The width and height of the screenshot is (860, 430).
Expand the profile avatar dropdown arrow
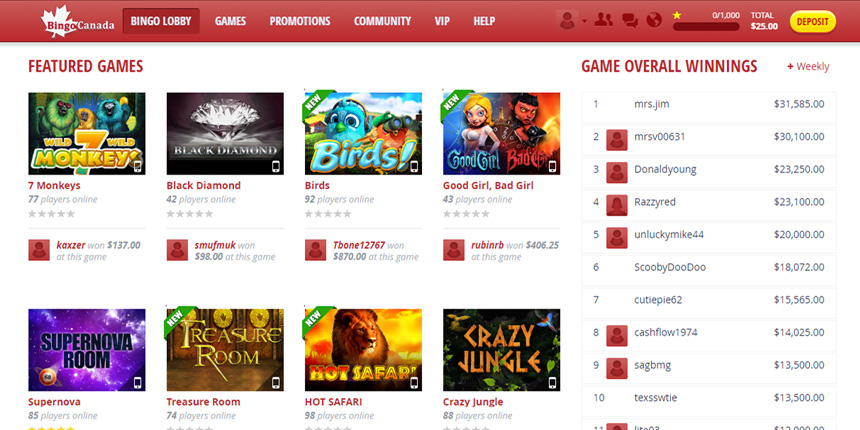(584, 21)
